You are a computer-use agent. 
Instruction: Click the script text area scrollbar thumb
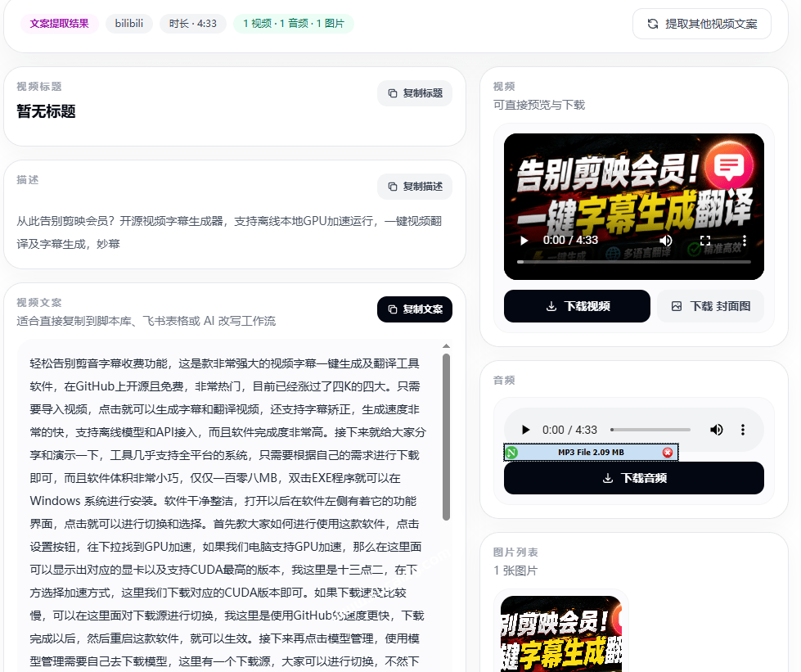446,437
